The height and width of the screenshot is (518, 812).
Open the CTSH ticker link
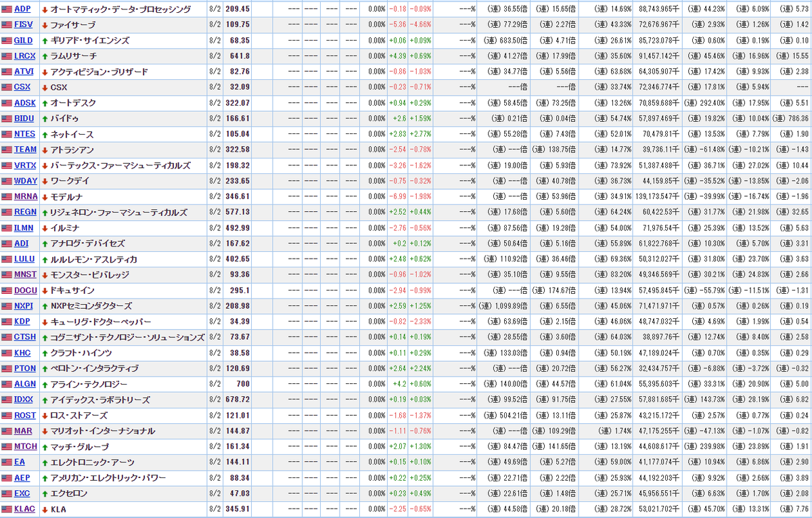(x=24, y=337)
